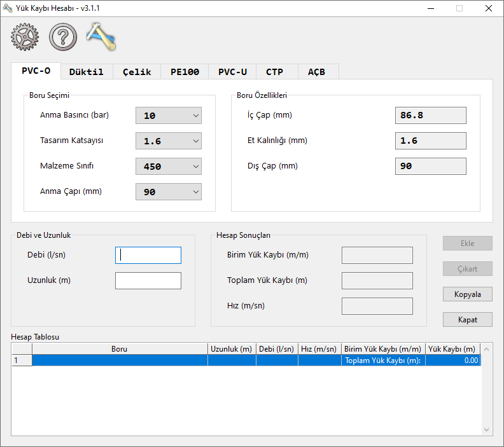This screenshot has width=504, height=447.
Task: Expand the Anma Basıncı (bar) dropdown
Action: click(169, 116)
